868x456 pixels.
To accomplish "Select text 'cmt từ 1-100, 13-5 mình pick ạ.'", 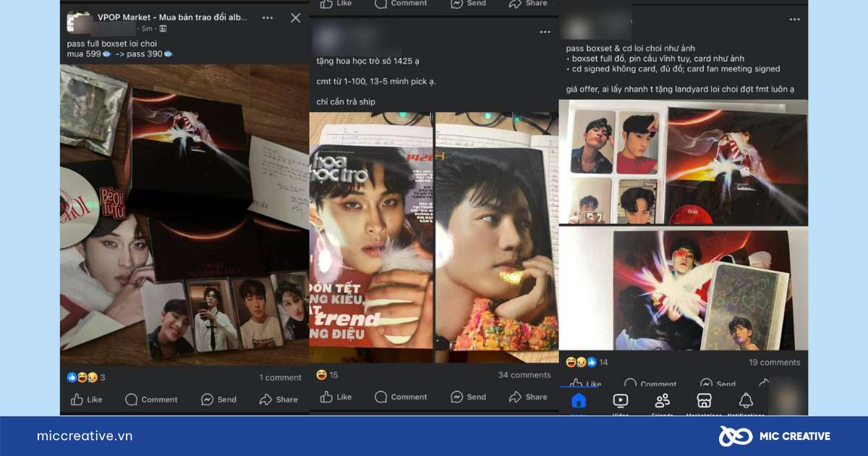I will [376, 81].
